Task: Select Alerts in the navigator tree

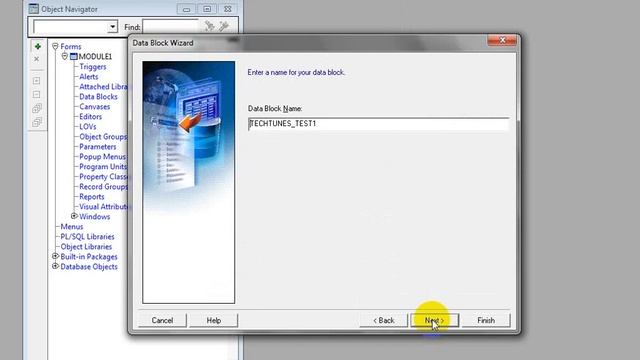Action: (x=89, y=77)
